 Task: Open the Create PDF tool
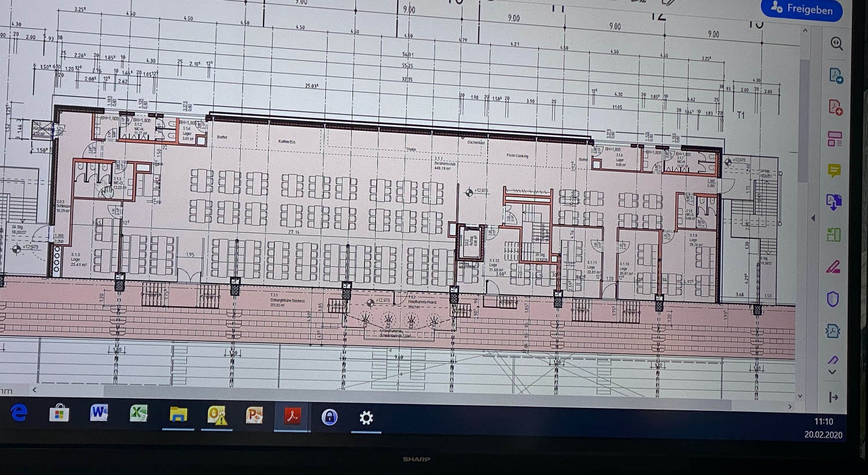[835, 107]
